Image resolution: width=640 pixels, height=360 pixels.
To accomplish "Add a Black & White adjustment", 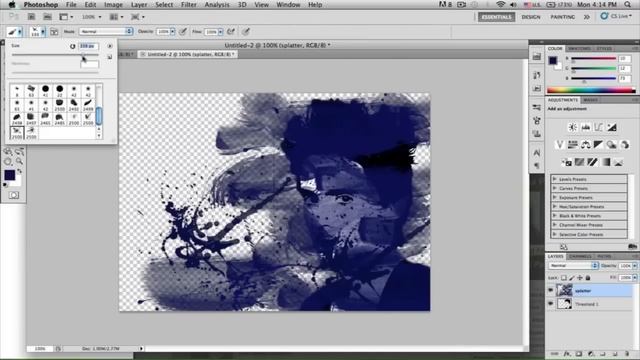I will 598,144.
